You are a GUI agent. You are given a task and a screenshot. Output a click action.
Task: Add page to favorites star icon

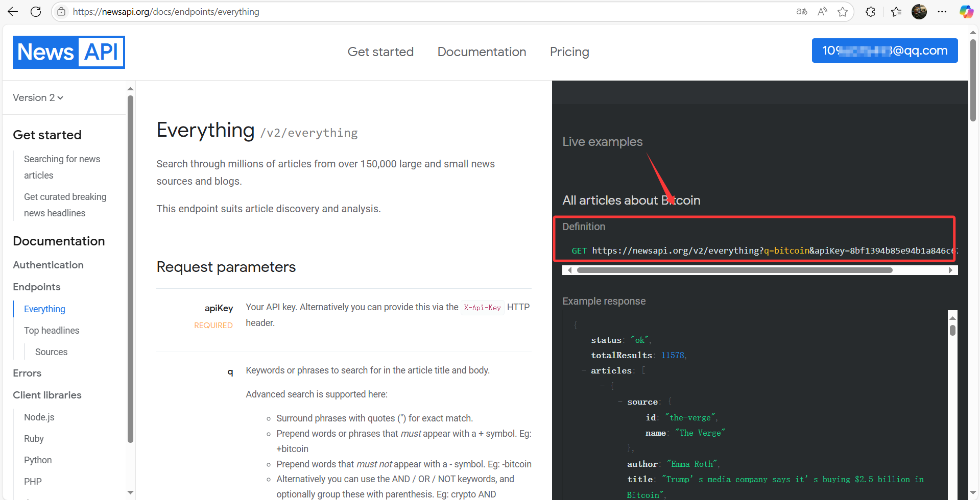point(843,12)
